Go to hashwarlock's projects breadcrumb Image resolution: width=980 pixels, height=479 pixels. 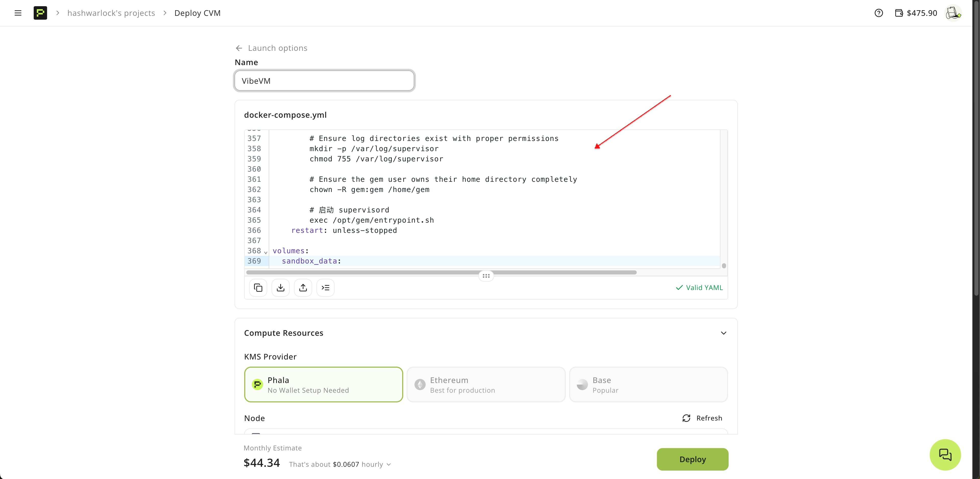111,13
